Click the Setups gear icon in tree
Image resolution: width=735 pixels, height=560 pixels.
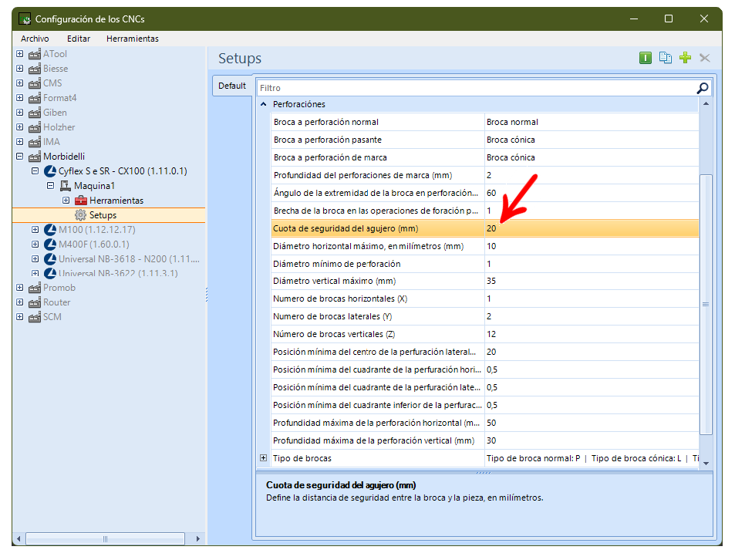(x=81, y=215)
